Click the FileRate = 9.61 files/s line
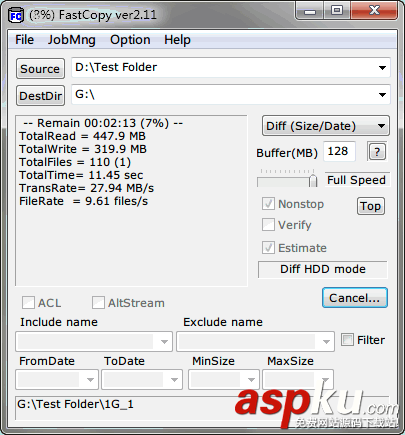Image resolution: width=405 pixels, height=435 pixels. tap(83, 201)
